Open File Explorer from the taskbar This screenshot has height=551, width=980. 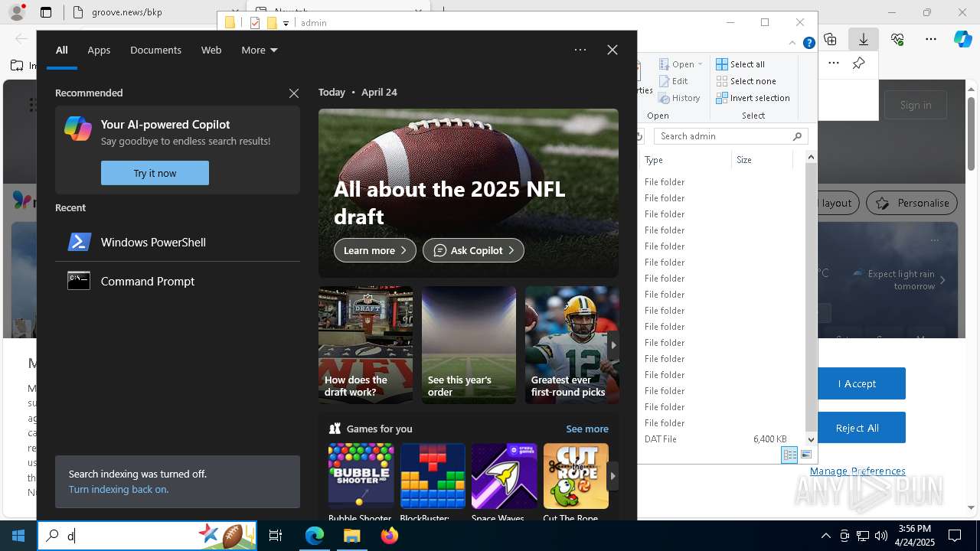coord(351,536)
